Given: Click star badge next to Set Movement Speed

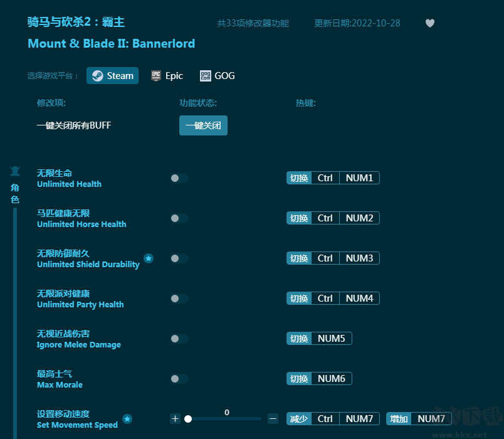Looking at the screenshot, I should pyautogui.click(x=127, y=419).
